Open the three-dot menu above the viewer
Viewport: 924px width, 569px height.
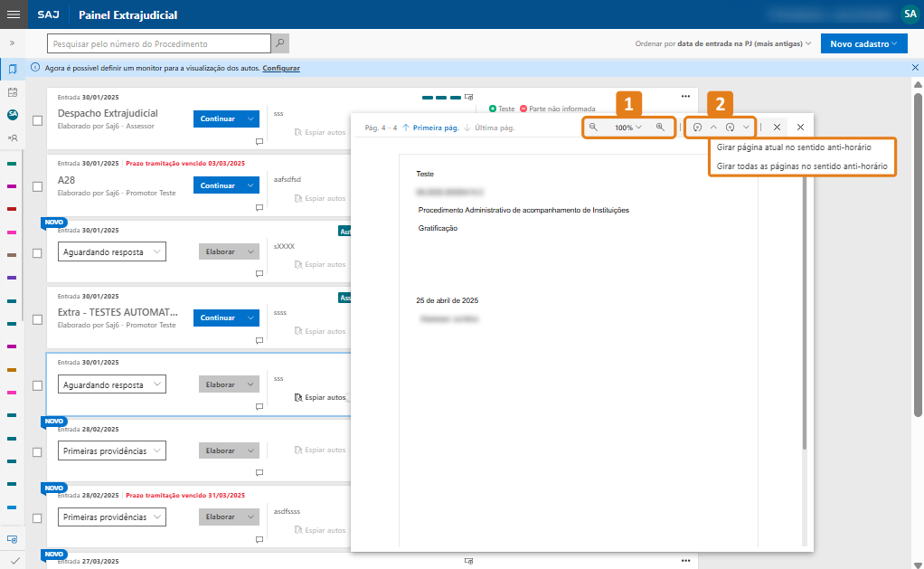(685, 96)
